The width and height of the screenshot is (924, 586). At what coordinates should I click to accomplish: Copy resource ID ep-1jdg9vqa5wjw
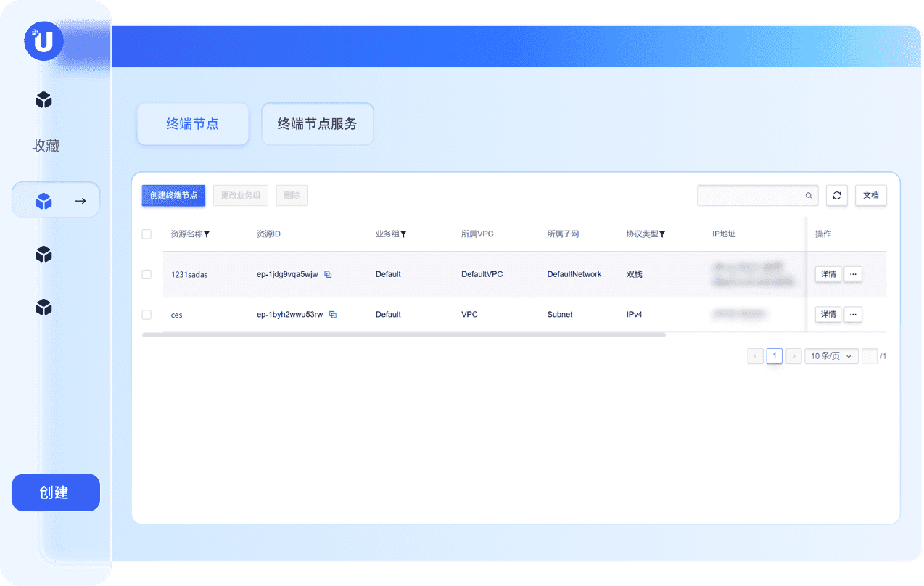(328, 274)
